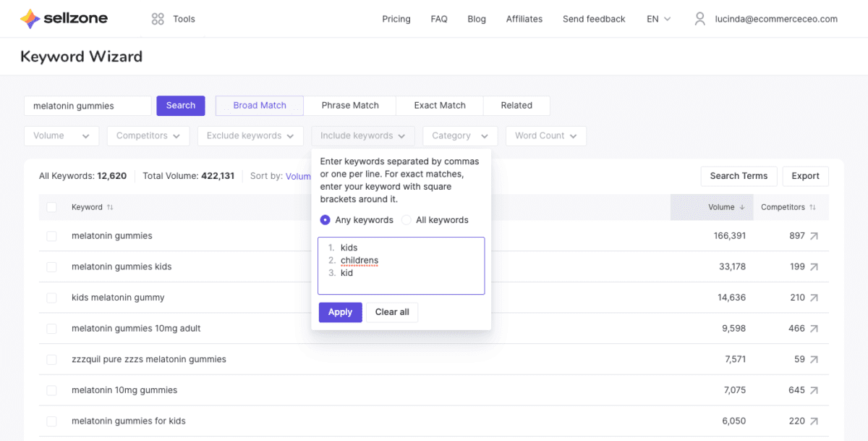The width and height of the screenshot is (868, 441).
Task: Open the Affiliates link
Action: (524, 19)
